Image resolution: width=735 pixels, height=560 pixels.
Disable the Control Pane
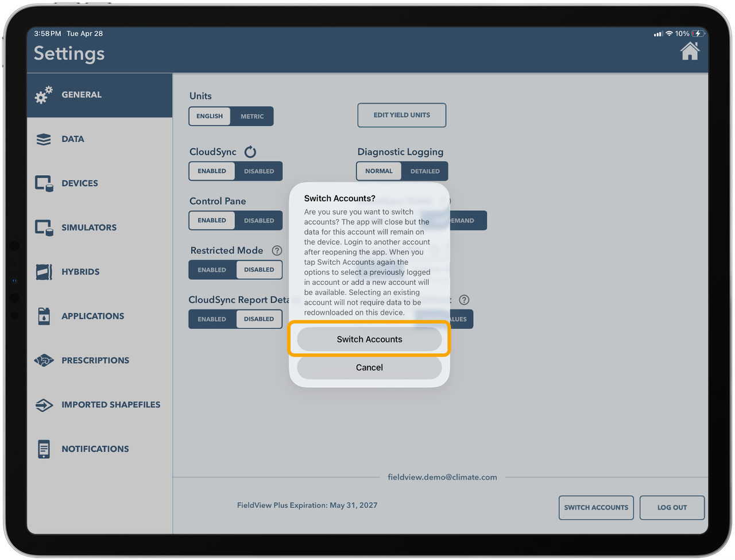[259, 221]
